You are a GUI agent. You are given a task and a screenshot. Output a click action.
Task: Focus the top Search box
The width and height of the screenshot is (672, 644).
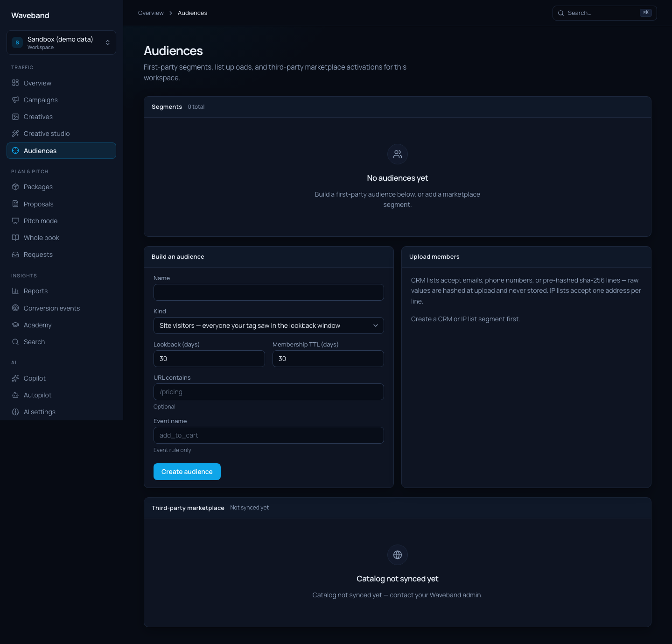[x=605, y=13]
